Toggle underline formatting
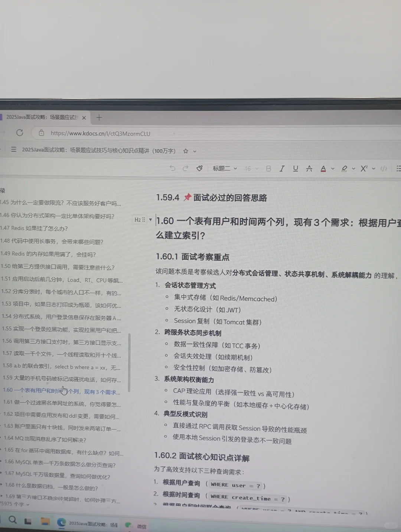The width and height of the screenshot is (401, 532). click(296, 168)
